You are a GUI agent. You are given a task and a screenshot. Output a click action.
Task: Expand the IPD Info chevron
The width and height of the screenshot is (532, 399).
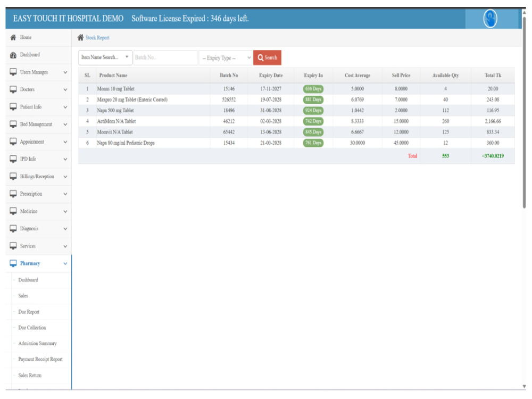pos(65,159)
